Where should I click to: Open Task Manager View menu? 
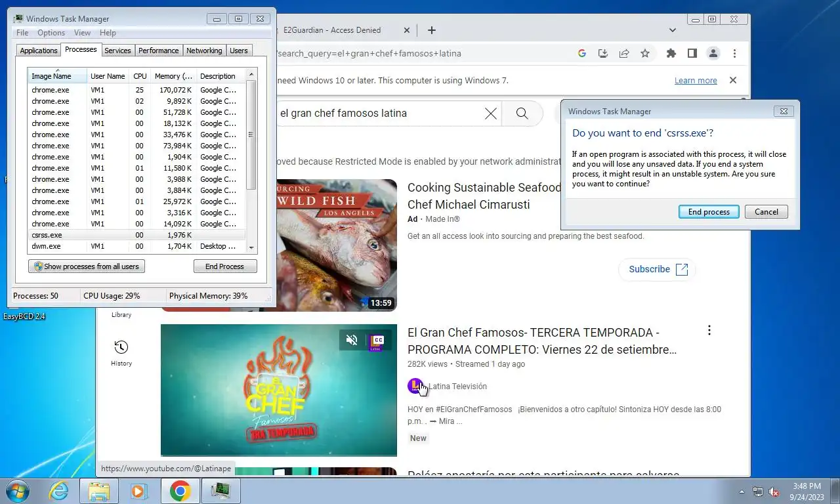(82, 33)
